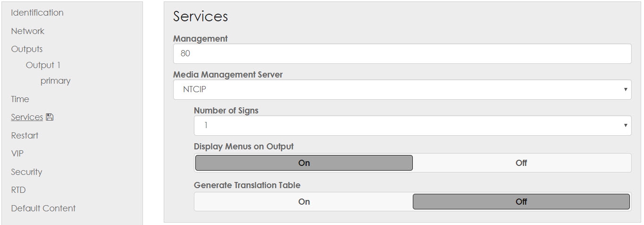
Task: Turn Display Menus on Output Off
Action: click(x=521, y=163)
